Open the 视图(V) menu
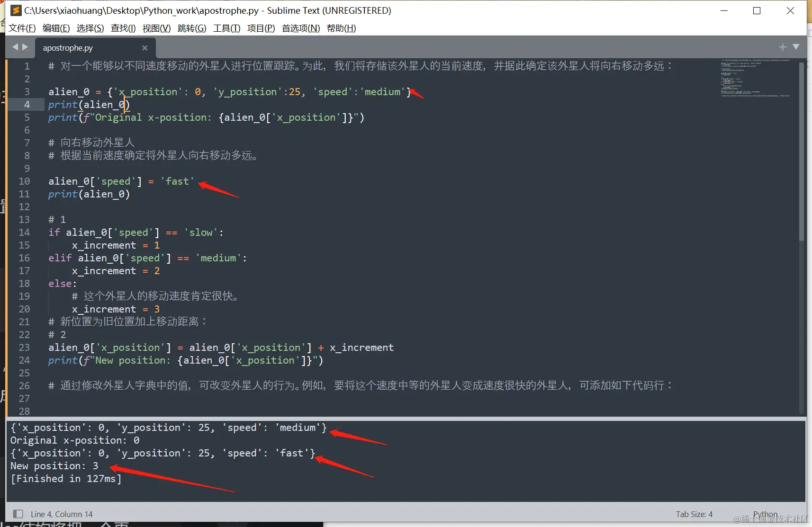 pos(156,28)
